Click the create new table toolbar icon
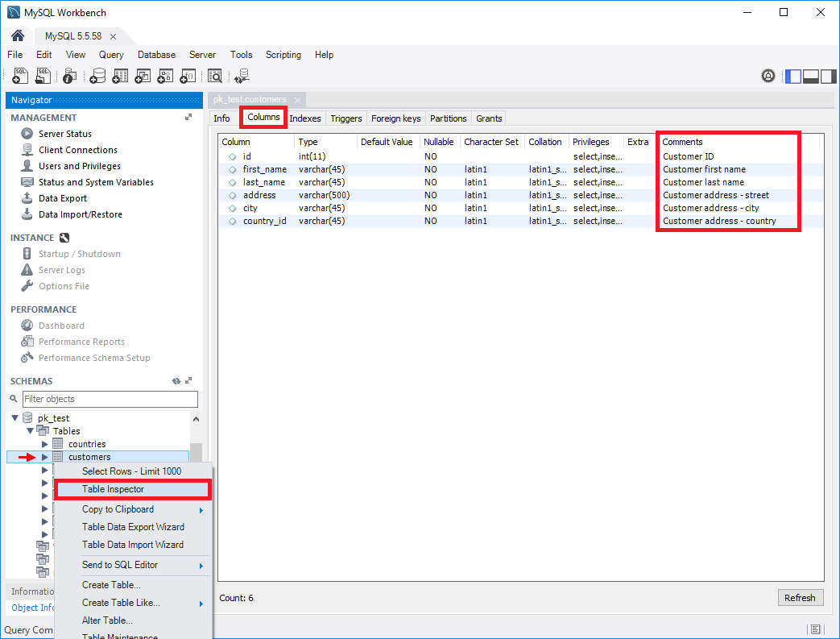Screen dimensions: 840x639 pyautogui.click(x=121, y=76)
